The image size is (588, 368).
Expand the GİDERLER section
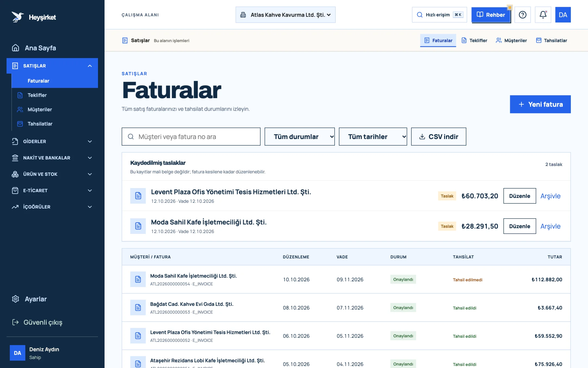pos(52,141)
